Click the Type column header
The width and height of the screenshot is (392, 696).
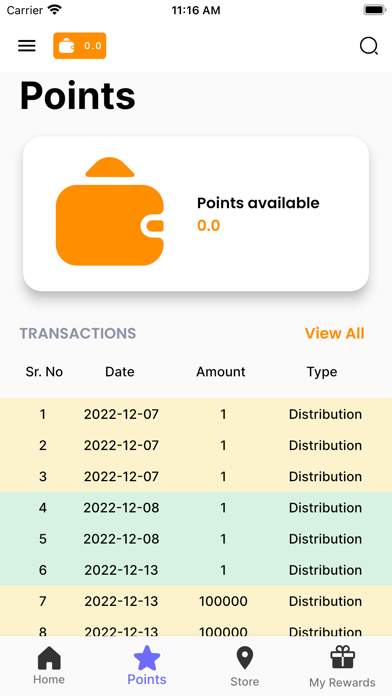pyautogui.click(x=322, y=372)
